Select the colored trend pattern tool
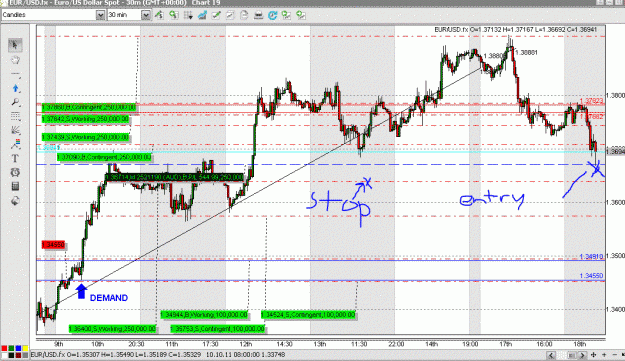625x361 pixels. click(x=15, y=144)
